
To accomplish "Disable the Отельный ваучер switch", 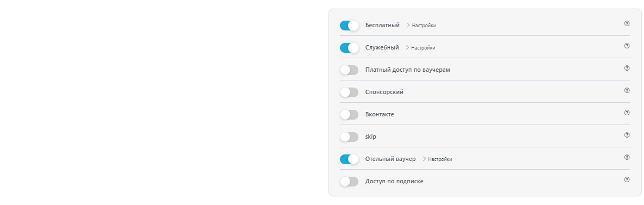I will pyautogui.click(x=349, y=159).
